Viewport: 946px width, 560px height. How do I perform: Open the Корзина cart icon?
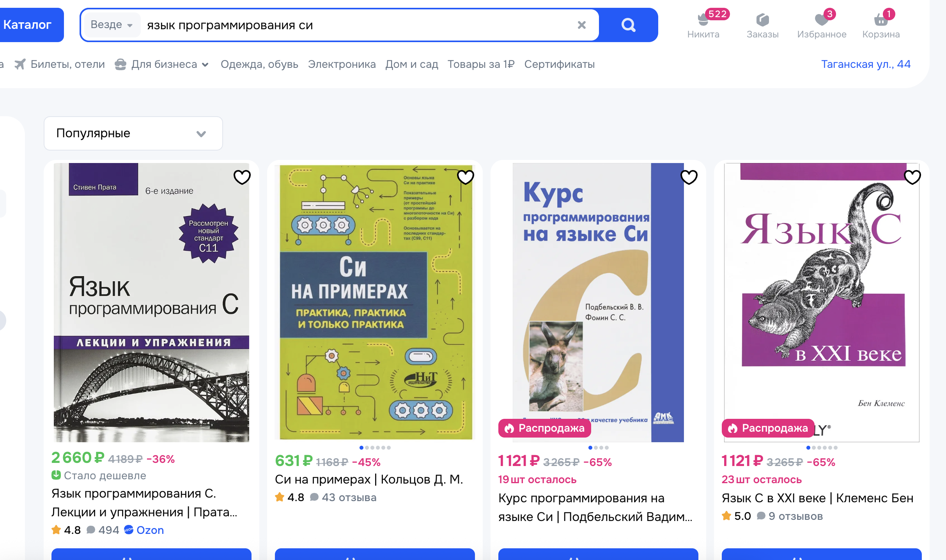coord(881,25)
